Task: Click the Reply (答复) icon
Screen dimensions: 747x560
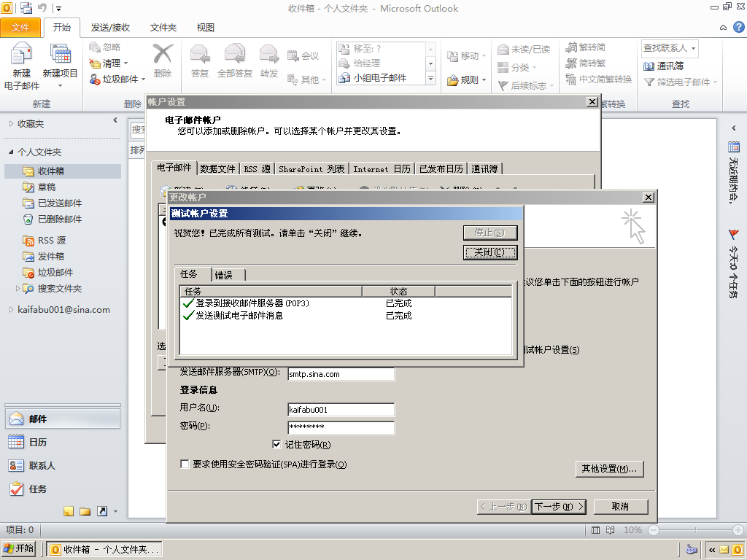Action: [x=200, y=53]
